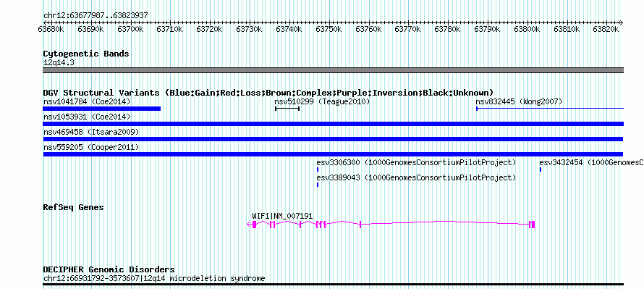Click the blue bar for nsv469458
The width and height of the screenshot is (644, 289).
point(333,139)
